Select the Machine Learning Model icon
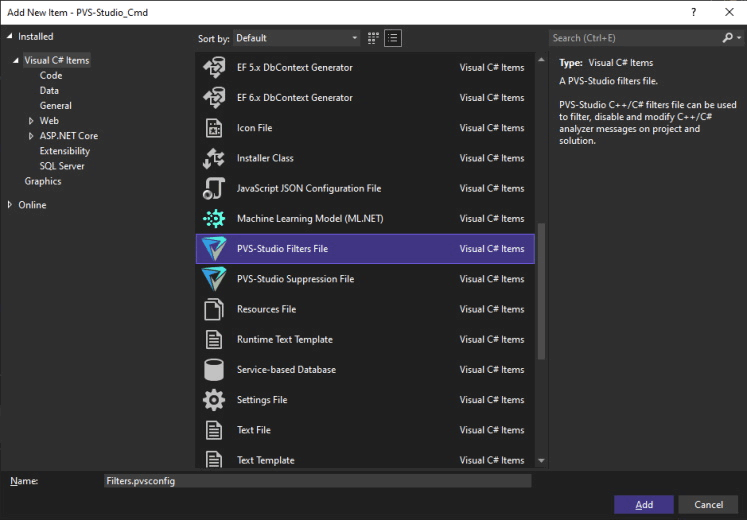This screenshot has width=747, height=520. [x=214, y=219]
